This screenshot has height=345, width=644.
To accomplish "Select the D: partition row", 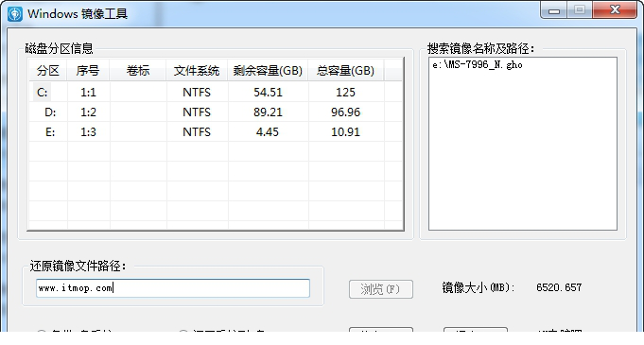I will (x=216, y=112).
